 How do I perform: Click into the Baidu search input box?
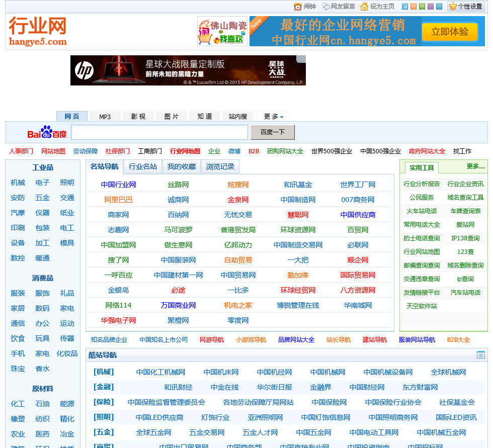(x=160, y=132)
